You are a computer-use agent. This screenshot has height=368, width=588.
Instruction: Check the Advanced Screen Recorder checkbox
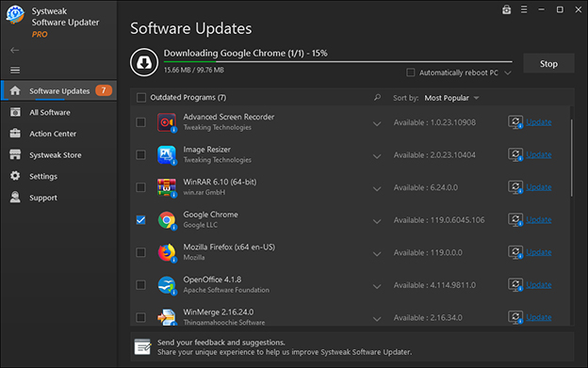[140, 122]
